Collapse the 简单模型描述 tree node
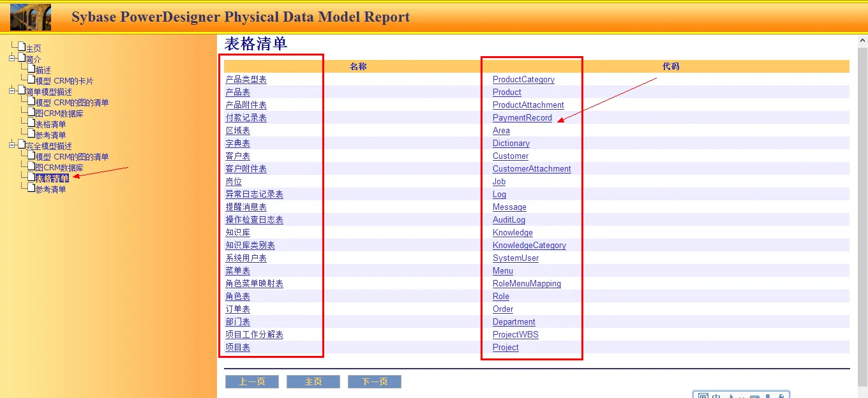 click(12, 91)
